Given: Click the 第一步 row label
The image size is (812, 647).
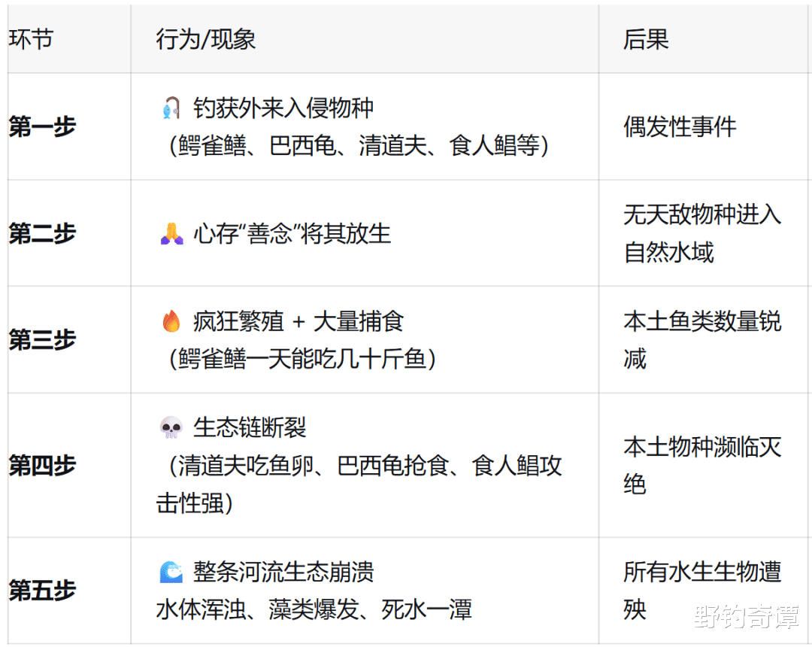Looking at the screenshot, I should click(x=42, y=126).
